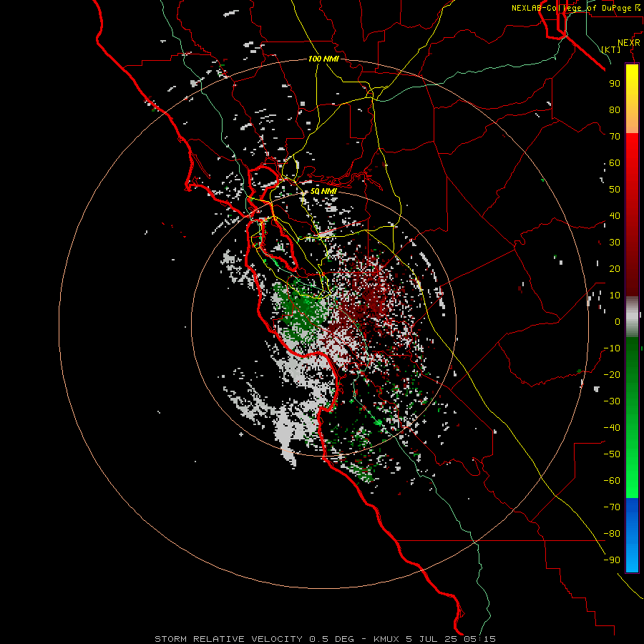Click the -70 value on the velocity scale

click(612, 507)
